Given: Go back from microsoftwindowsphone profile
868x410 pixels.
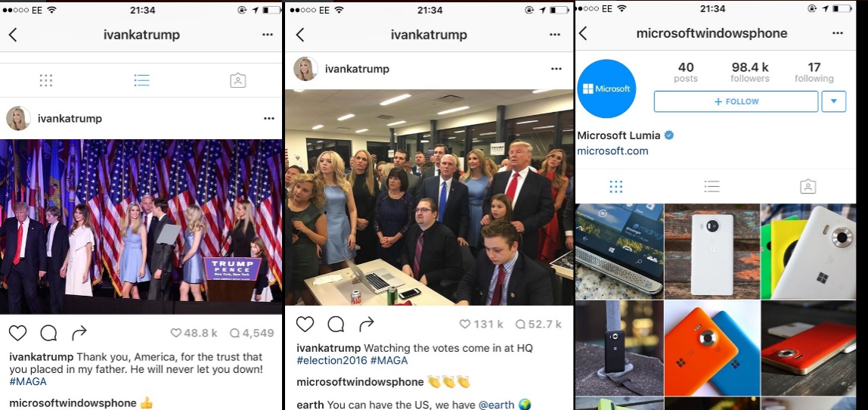Looking at the screenshot, I should pos(583,33).
